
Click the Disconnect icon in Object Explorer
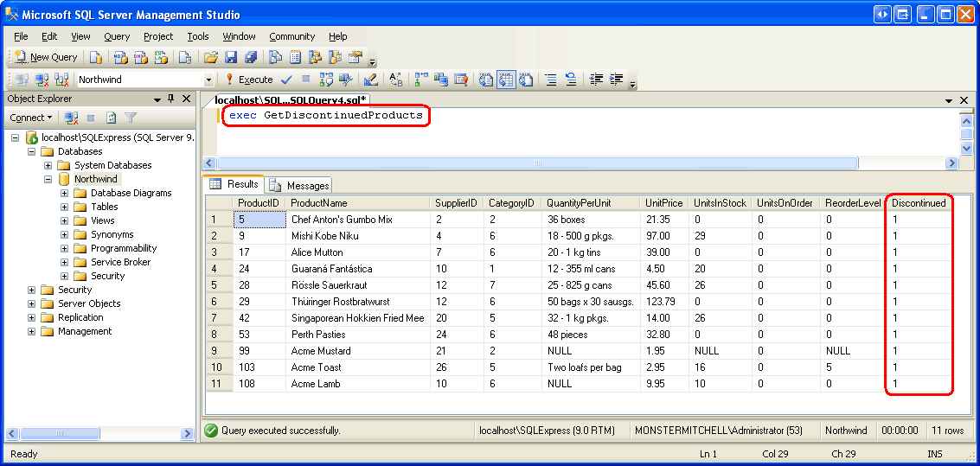(71, 118)
